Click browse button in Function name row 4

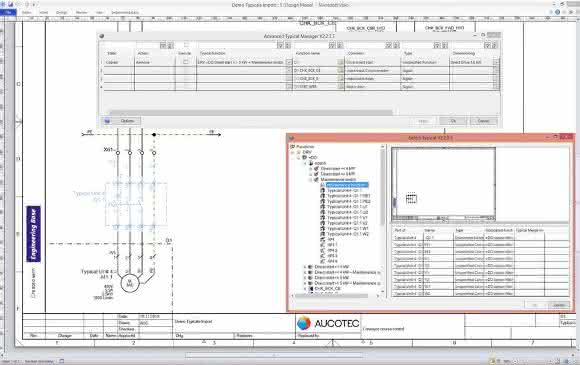pos(340,87)
